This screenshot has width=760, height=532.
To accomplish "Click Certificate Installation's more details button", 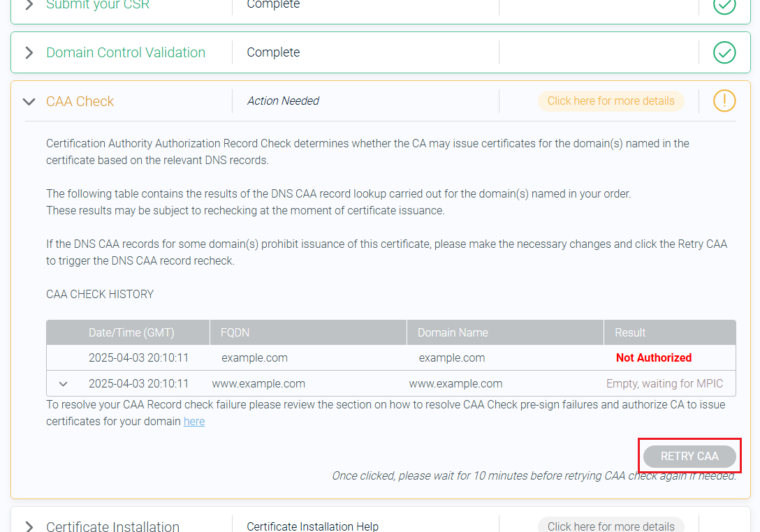I will pos(611,525).
